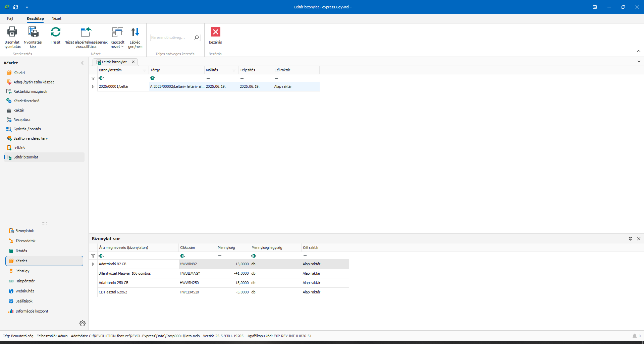Click the red Bezárás close icon
The width and height of the screenshot is (644, 344).
click(215, 32)
